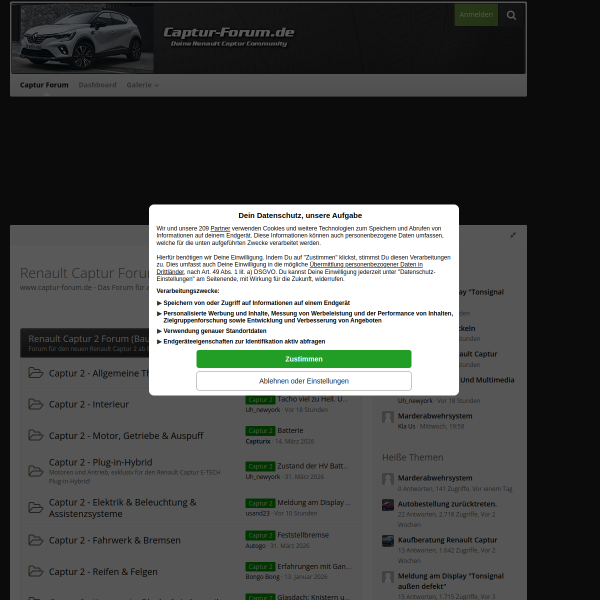Open Kla Us user profile

[x=406, y=426]
